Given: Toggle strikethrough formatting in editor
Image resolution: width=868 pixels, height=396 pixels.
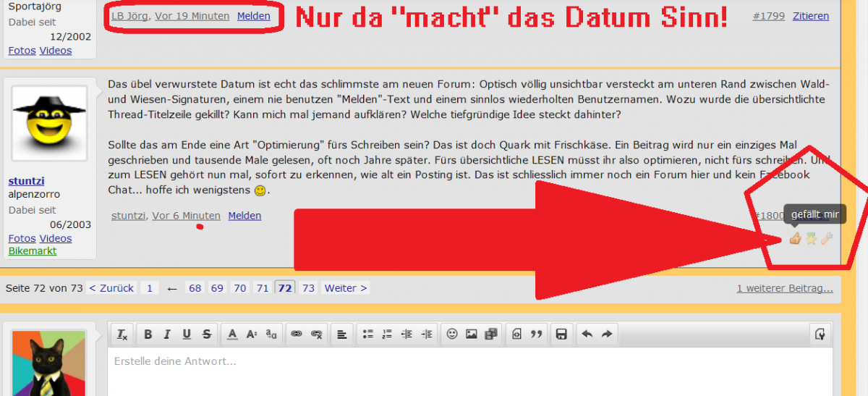Looking at the screenshot, I should pyautogui.click(x=207, y=334).
